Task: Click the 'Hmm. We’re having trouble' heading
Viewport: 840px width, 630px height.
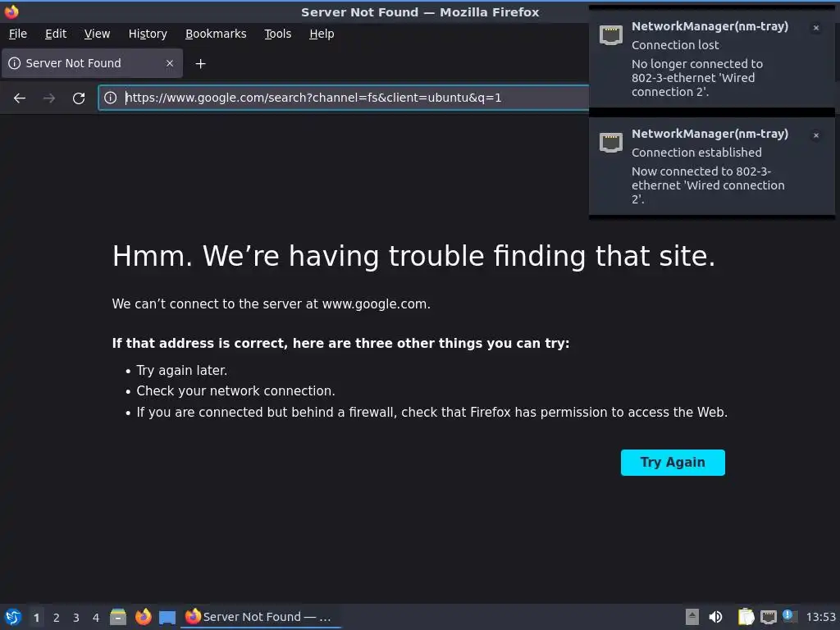Action: click(x=413, y=256)
